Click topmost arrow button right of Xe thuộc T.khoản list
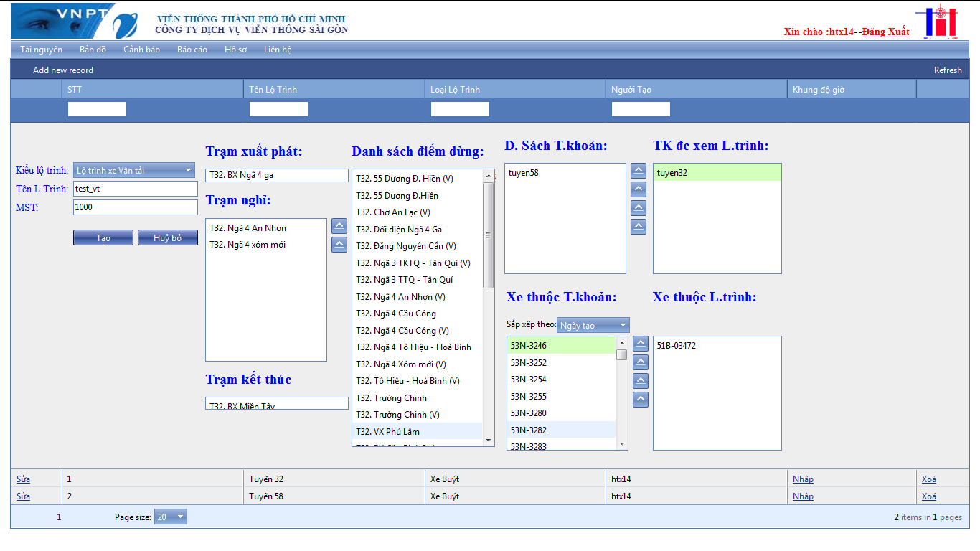The width and height of the screenshot is (980, 551). 641,344
